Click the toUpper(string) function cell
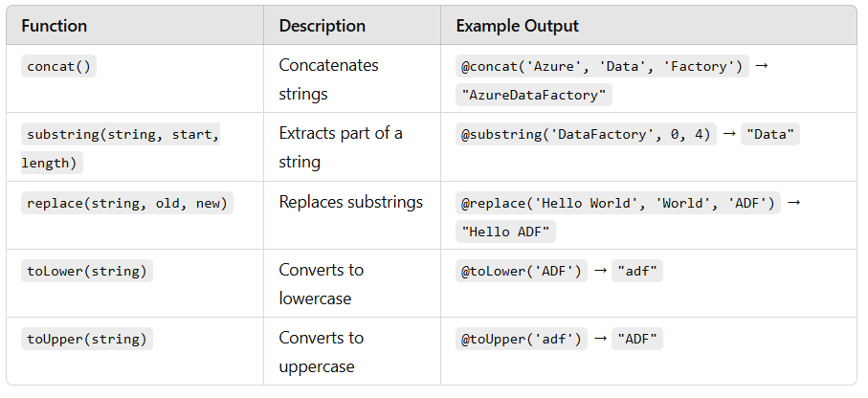The image size is (868, 398). (87, 340)
